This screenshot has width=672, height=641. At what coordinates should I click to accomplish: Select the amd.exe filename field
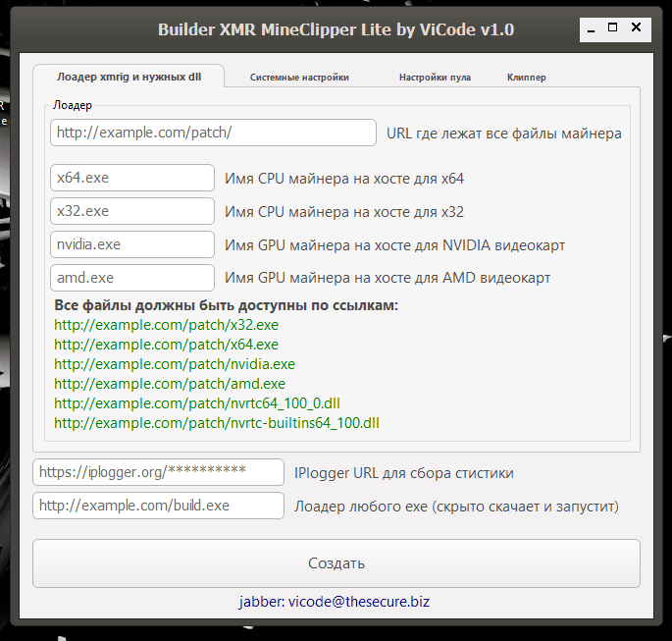pyautogui.click(x=132, y=278)
